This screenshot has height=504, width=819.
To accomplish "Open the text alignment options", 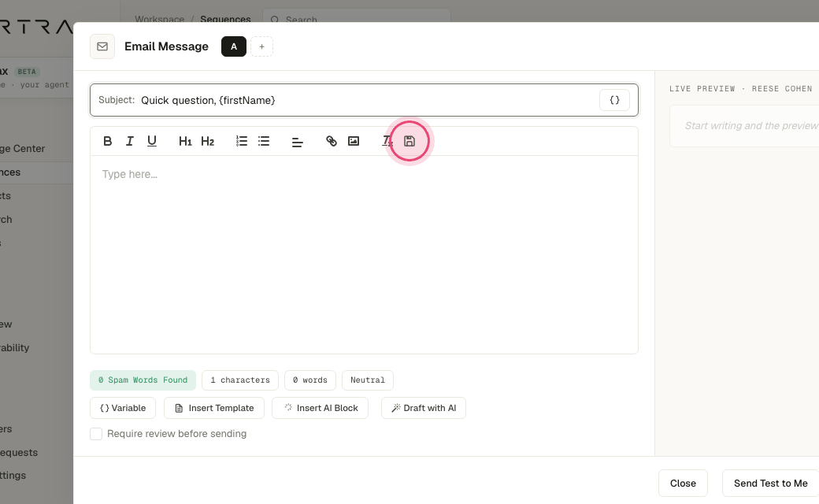I will pyautogui.click(x=297, y=141).
